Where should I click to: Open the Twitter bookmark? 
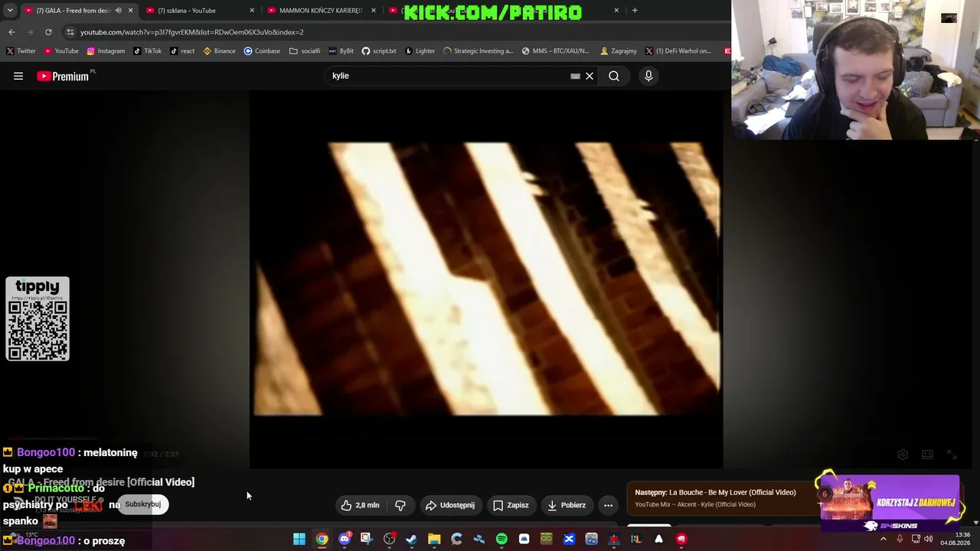pos(21,51)
